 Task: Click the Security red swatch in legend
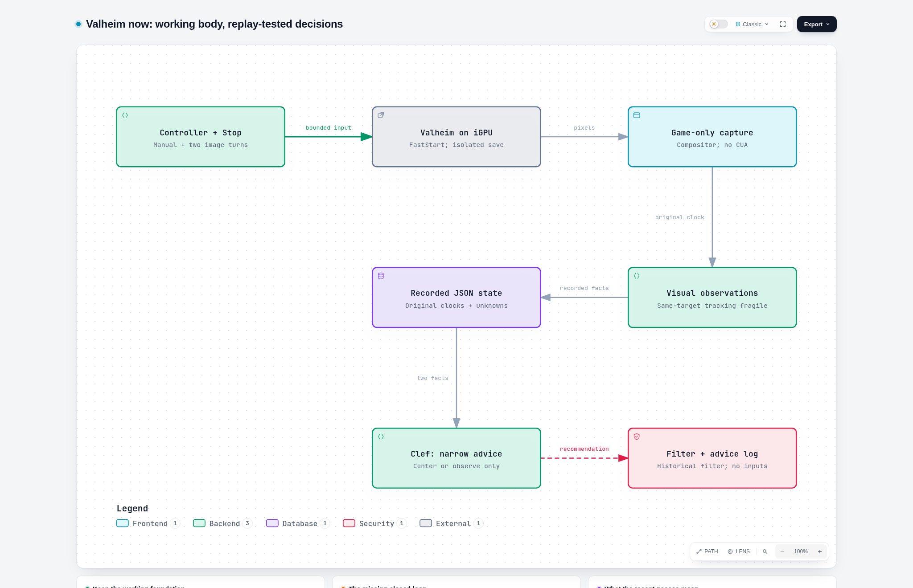pyautogui.click(x=349, y=523)
